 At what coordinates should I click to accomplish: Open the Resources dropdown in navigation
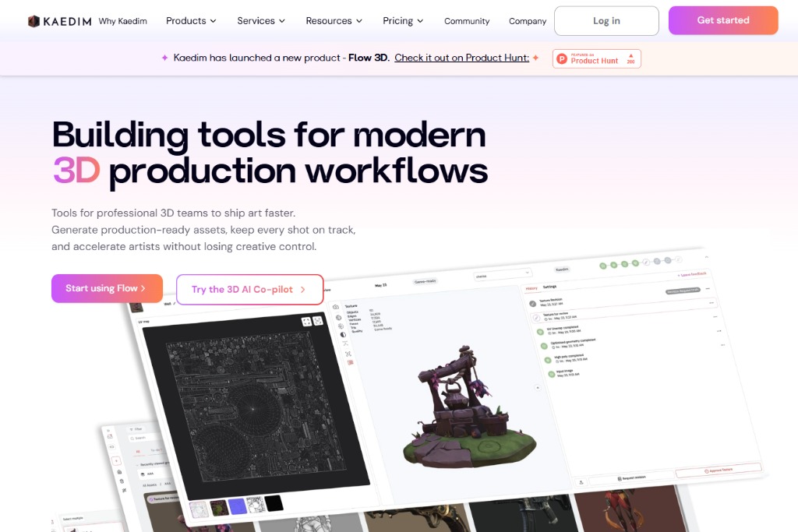(334, 21)
